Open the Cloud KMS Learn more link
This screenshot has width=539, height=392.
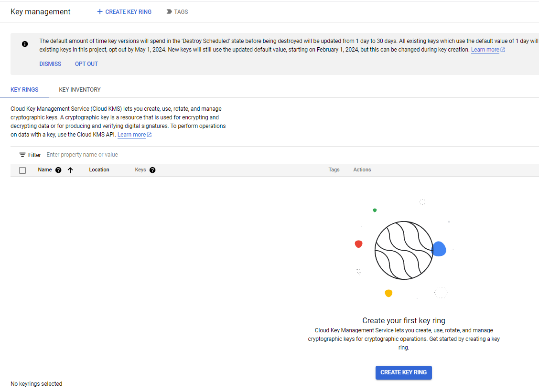point(132,135)
